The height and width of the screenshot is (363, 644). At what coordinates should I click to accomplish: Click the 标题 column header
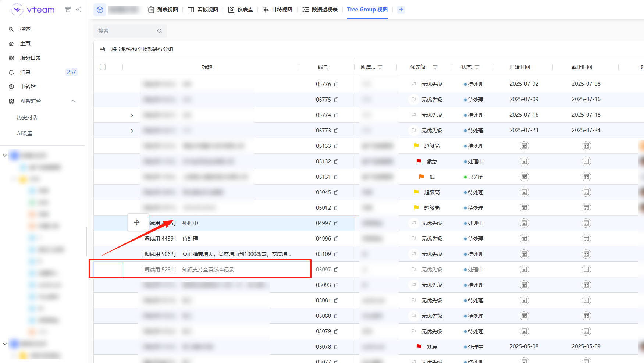point(207,67)
